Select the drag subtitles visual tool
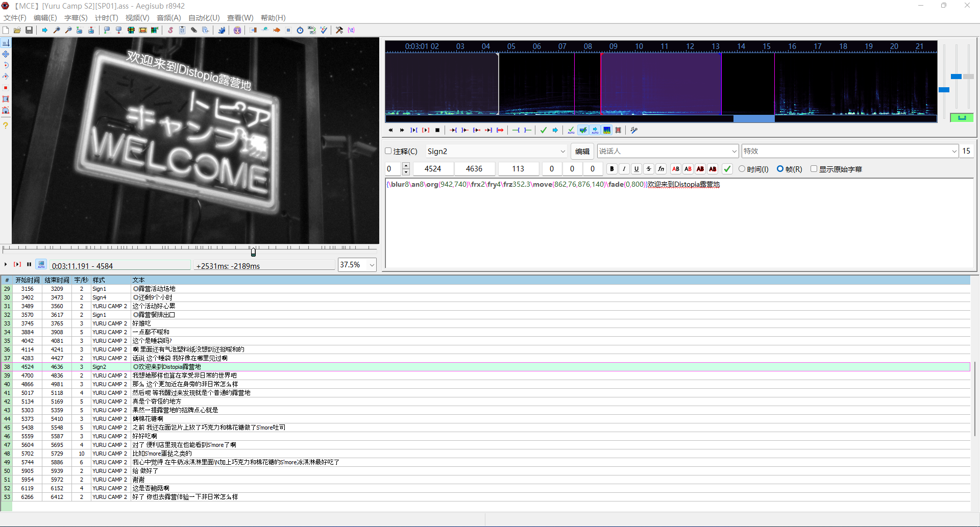This screenshot has width=980, height=527. (6, 54)
